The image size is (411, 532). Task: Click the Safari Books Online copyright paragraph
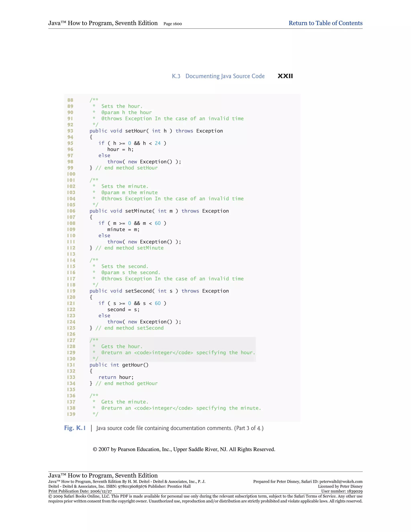pyautogui.click(x=205, y=499)
